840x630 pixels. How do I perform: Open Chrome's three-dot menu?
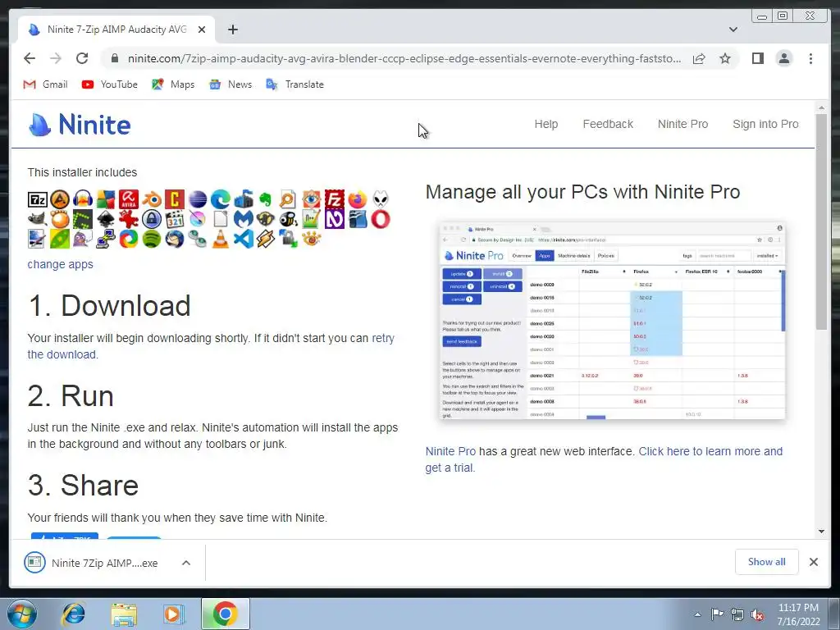pyautogui.click(x=810, y=58)
